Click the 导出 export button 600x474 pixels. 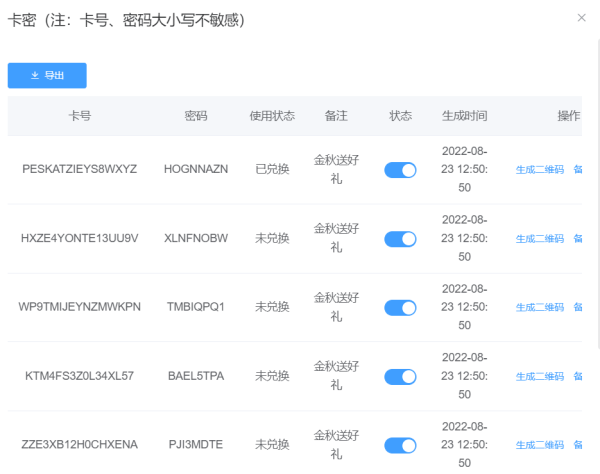click(47, 75)
